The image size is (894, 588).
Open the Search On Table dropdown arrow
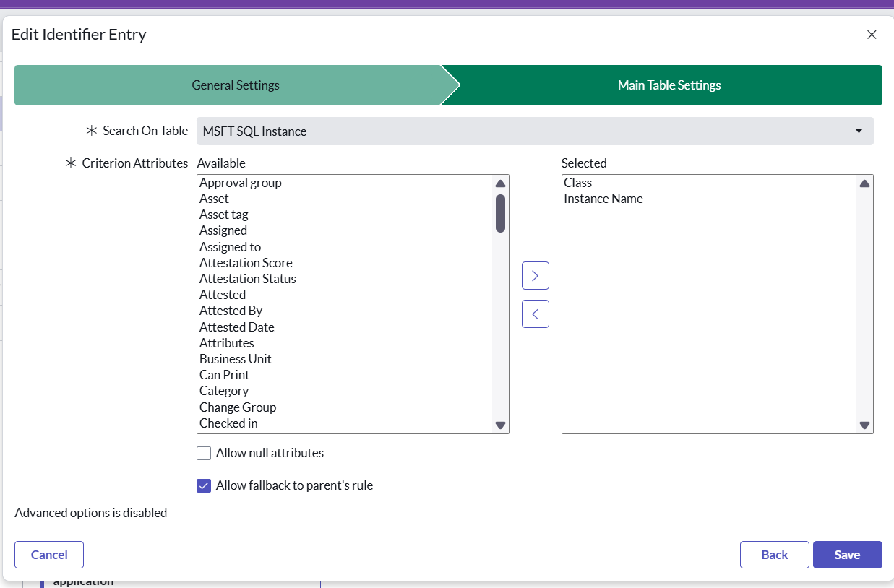tap(859, 131)
